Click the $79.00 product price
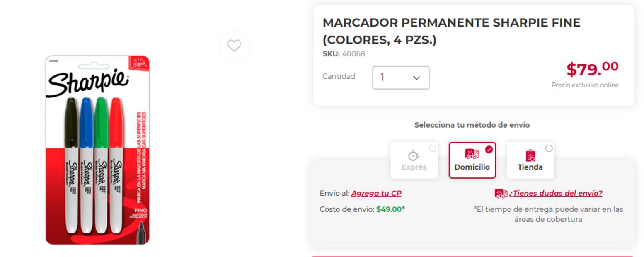Screen dimensions: 644x257 pos(592,69)
